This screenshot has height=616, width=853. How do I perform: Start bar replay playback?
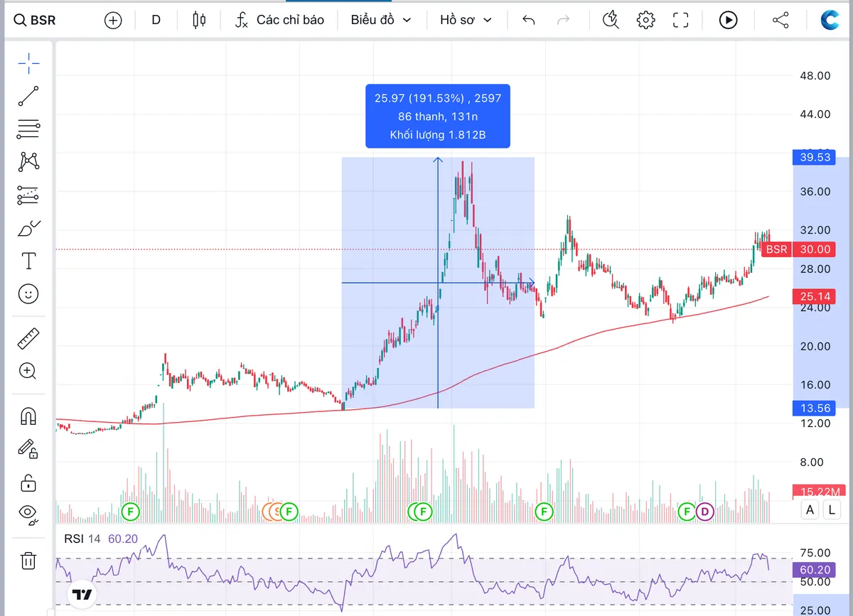click(728, 20)
